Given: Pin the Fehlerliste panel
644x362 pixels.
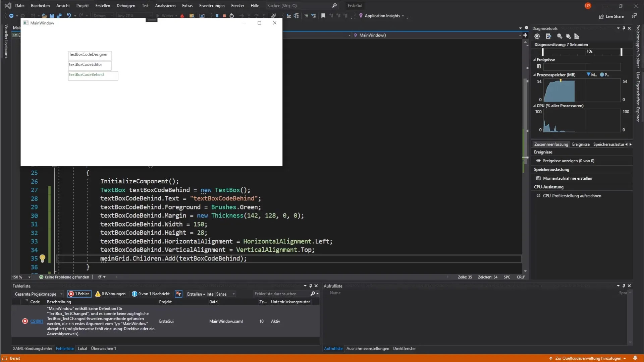Looking at the screenshot, I should [311, 286].
